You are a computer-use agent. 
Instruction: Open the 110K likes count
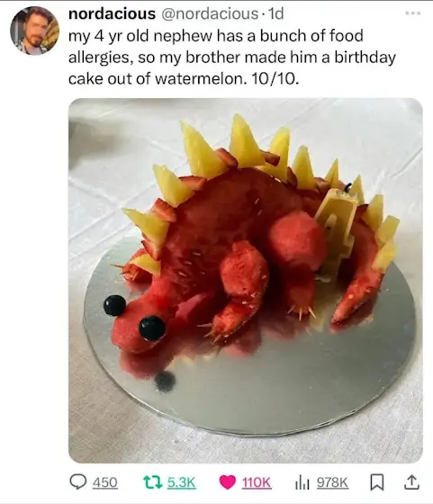[257, 482]
